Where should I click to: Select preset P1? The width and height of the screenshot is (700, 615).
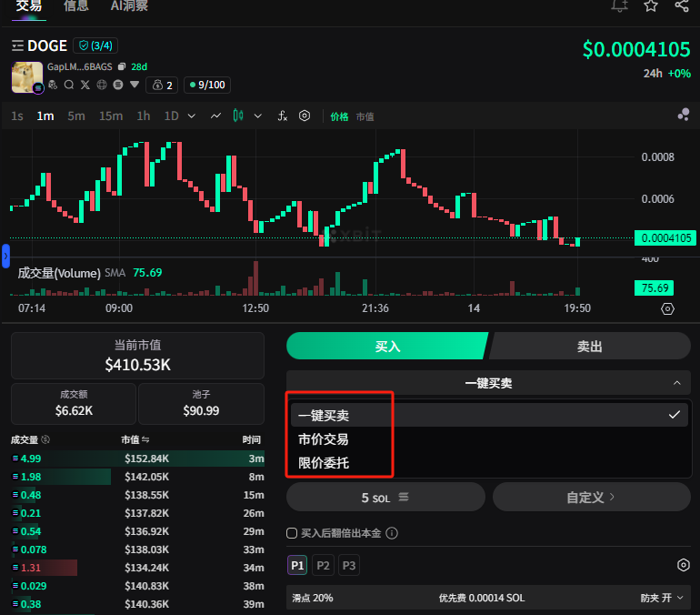297,566
